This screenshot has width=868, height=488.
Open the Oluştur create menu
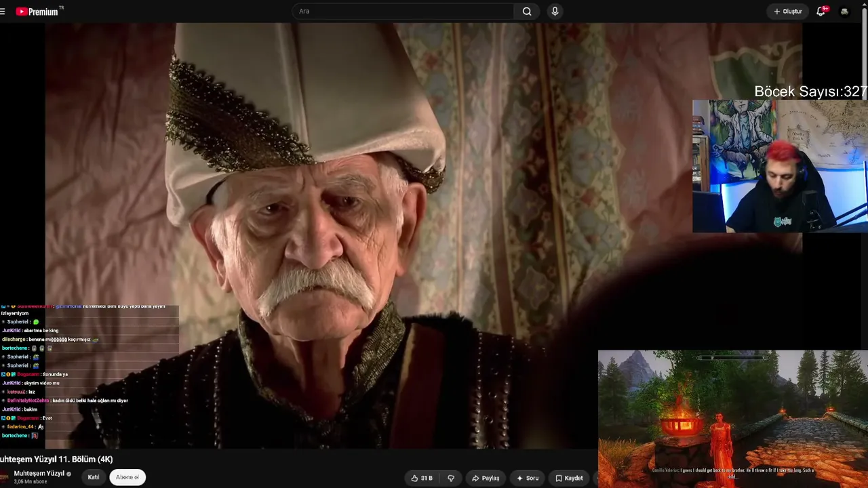(788, 12)
